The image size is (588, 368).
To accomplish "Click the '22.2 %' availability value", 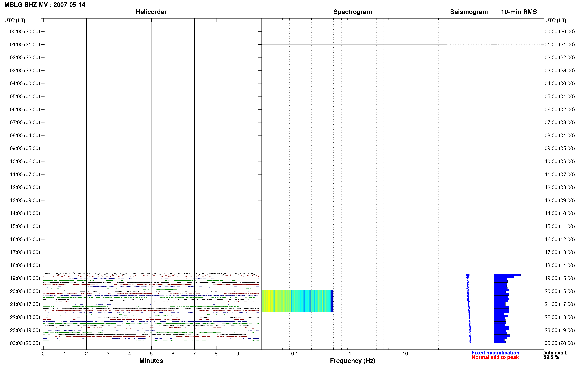I will (551, 357).
